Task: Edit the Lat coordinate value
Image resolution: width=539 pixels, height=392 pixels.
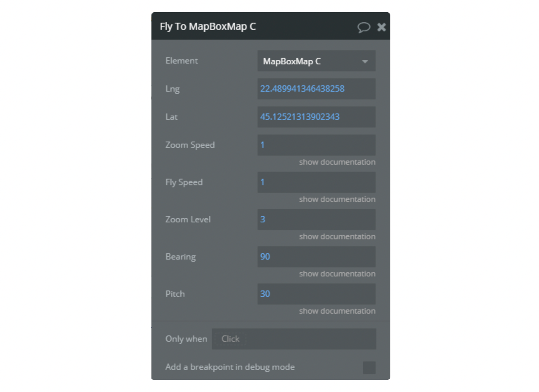Action: pyautogui.click(x=316, y=117)
